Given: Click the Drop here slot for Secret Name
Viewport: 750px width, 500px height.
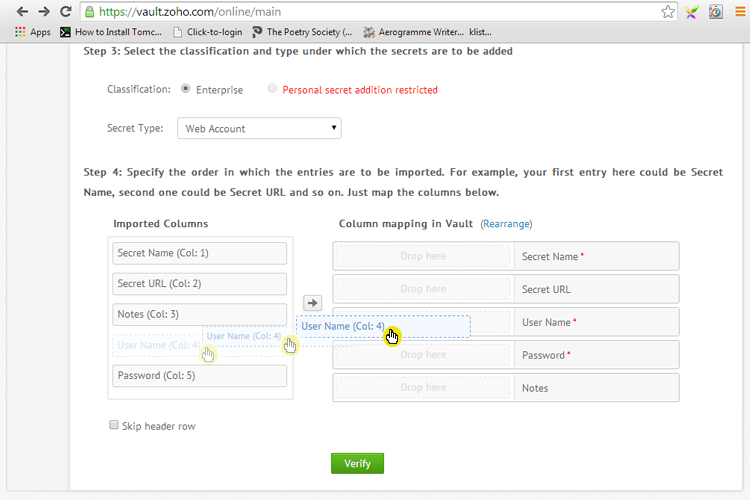Looking at the screenshot, I should click(x=423, y=256).
